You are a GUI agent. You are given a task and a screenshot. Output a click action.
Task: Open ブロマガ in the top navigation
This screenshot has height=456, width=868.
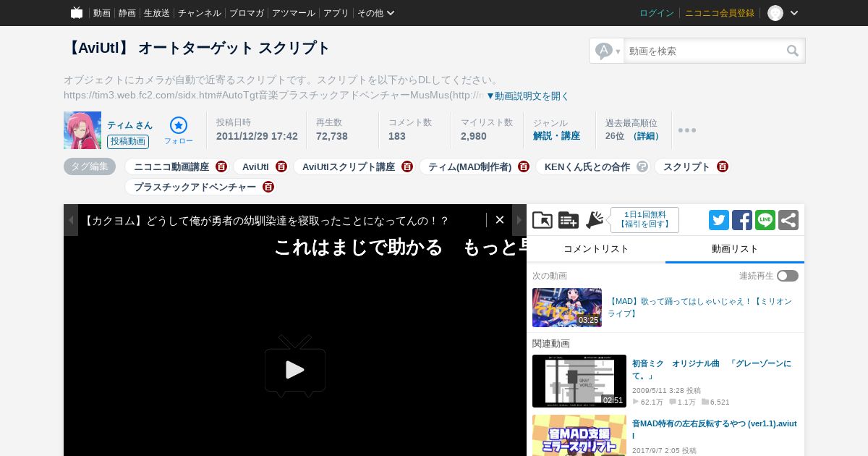pyautogui.click(x=247, y=13)
